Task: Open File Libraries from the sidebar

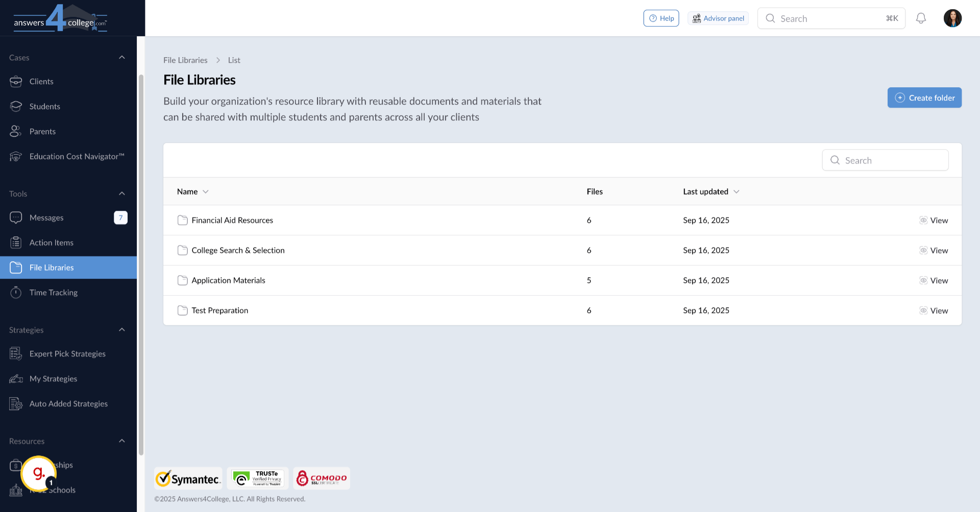Action: point(51,267)
